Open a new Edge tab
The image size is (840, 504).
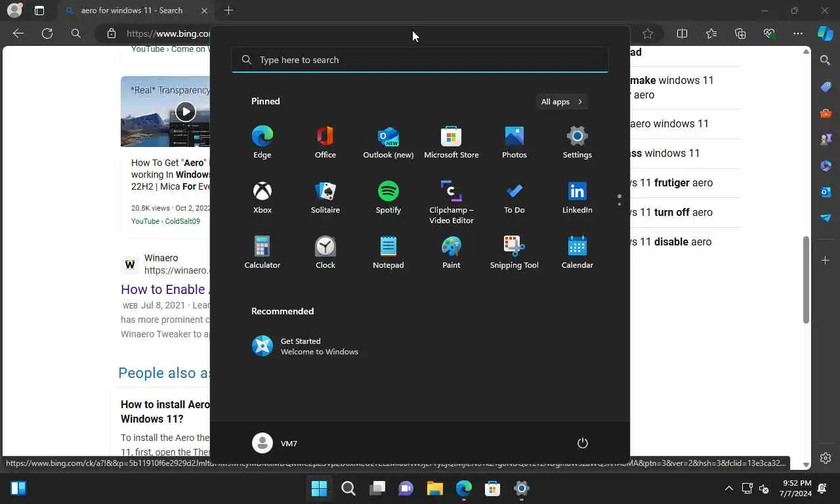point(228,10)
